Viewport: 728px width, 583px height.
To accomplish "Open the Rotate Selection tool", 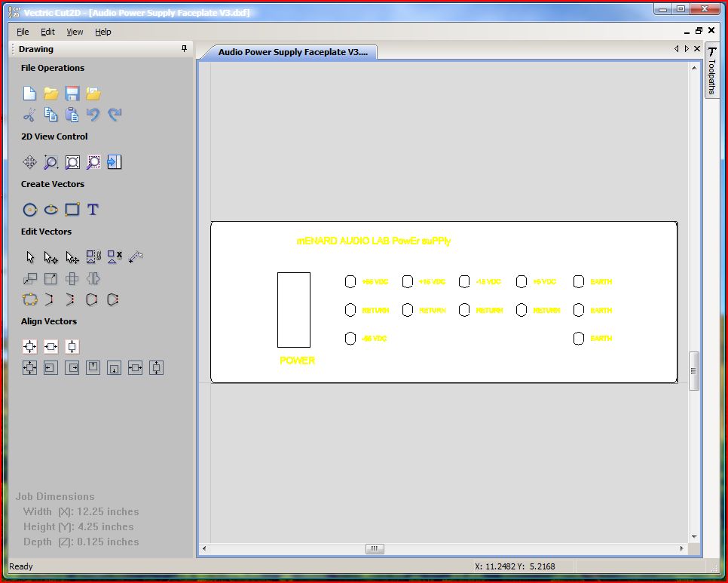I will click(72, 279).
